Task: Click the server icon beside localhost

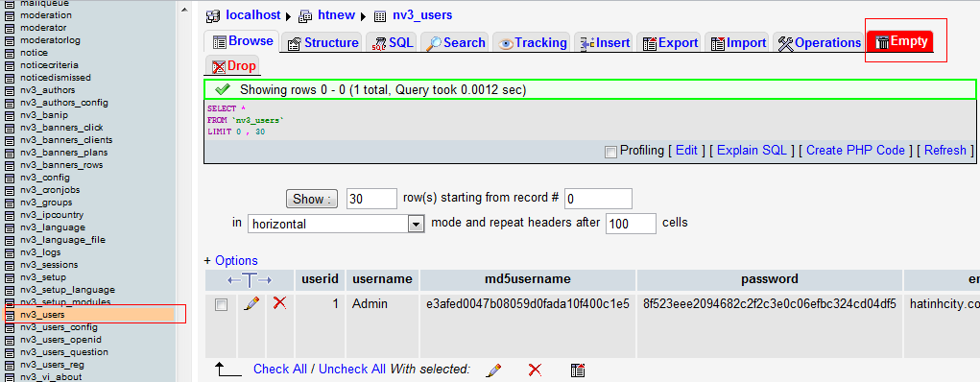Action: [213, 15]
